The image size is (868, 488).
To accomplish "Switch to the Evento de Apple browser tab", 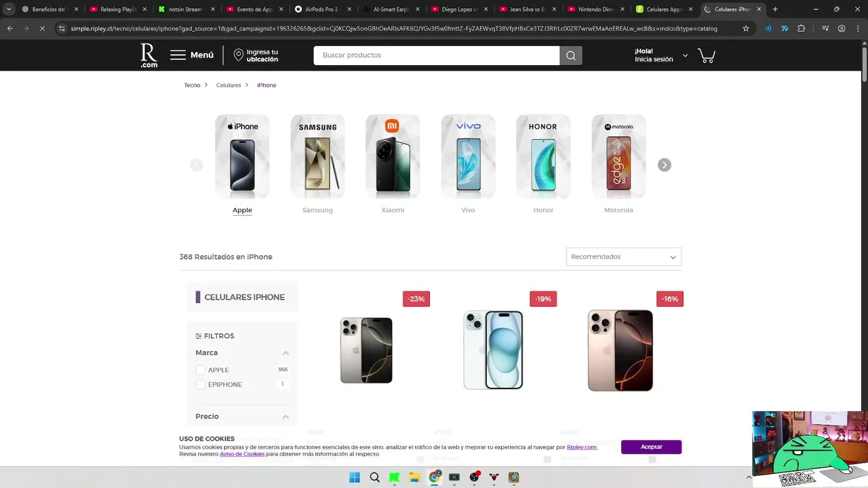I will click(254, 9).
